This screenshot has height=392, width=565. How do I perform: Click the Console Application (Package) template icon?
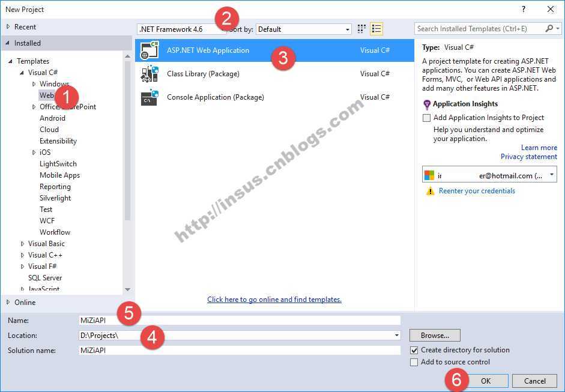(x=150, y=97)
